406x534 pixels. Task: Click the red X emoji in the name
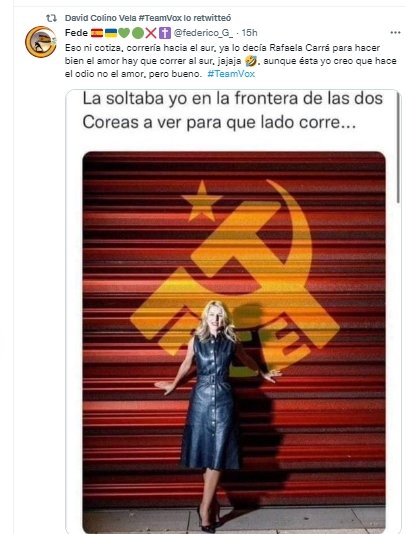coord(151,33)
